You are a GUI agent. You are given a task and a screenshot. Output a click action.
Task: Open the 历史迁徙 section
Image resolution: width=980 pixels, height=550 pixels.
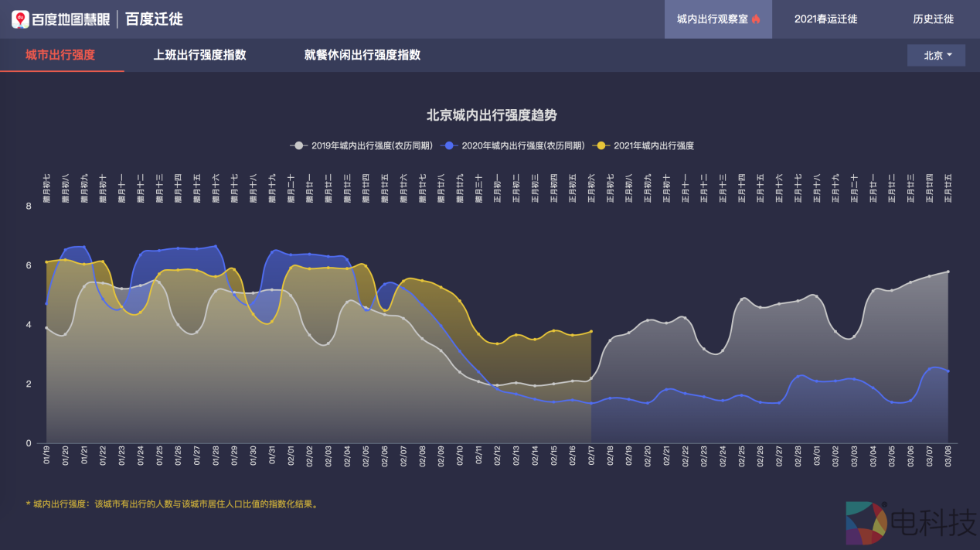[933, 19]
